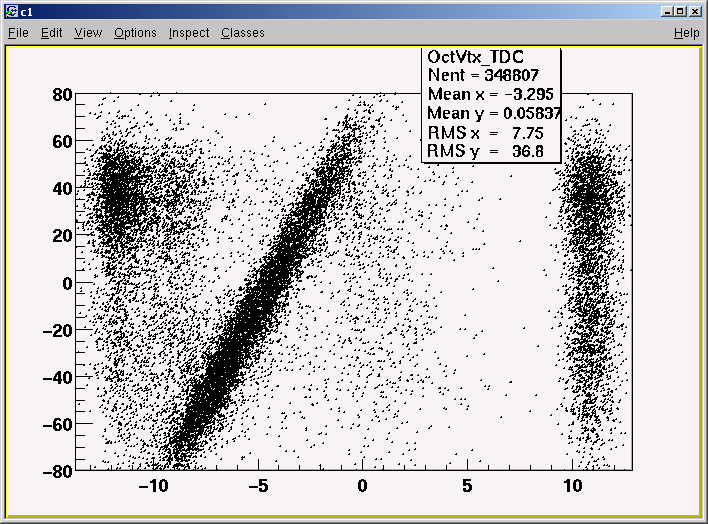Screen dimensions: 708x524
Task: Click the Mean x = -3.295 entry
Action: [x=490, y=94]
